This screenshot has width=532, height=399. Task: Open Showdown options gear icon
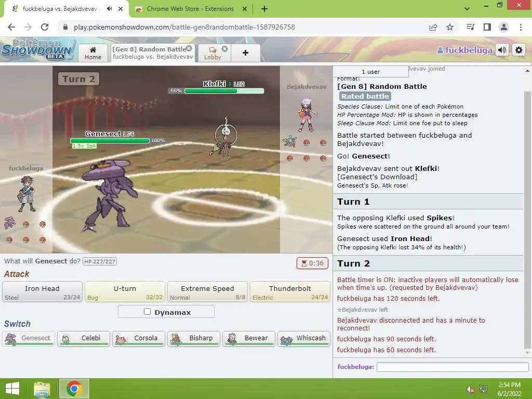pos(519,50)
